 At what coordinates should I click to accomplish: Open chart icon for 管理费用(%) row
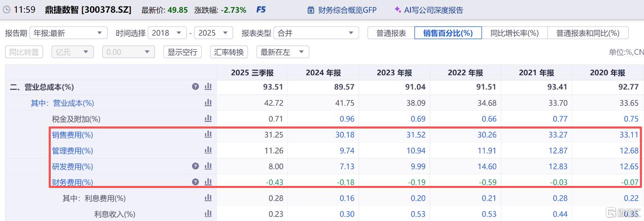(208, 150)
